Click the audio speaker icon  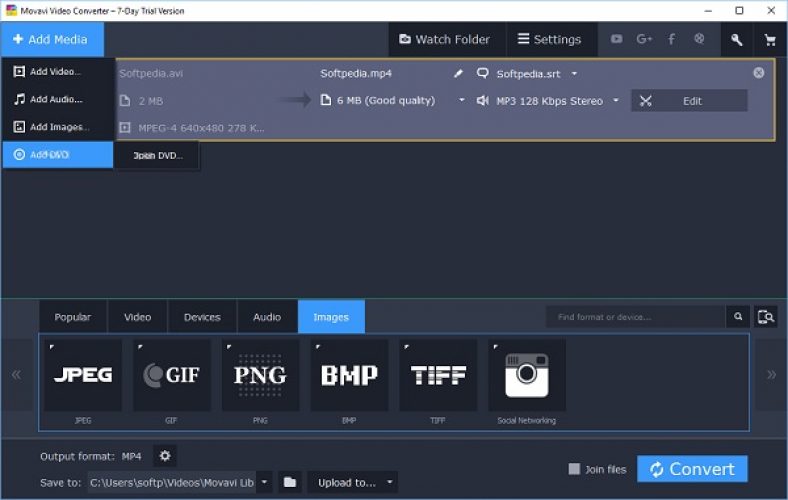(x=482, y=101)
